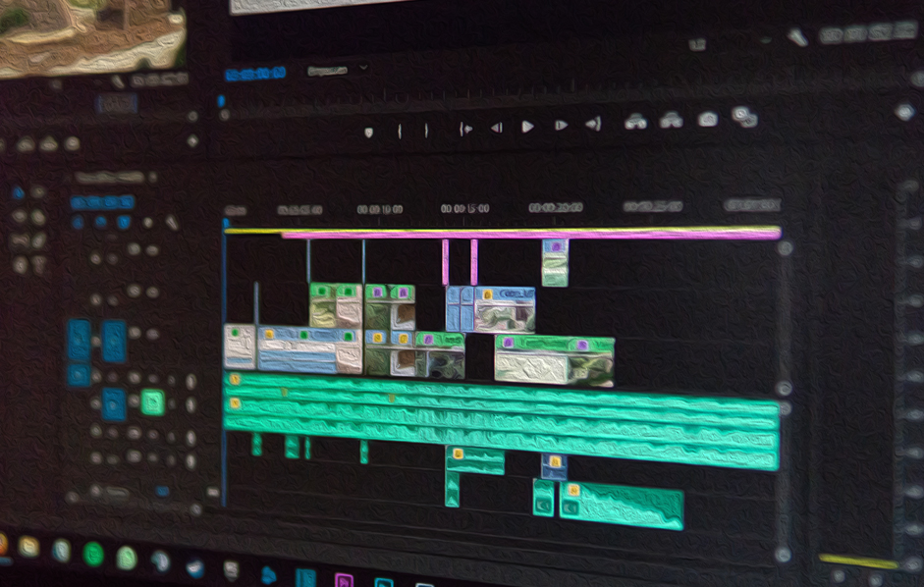Export frame using the camera icon

[707, 120]
